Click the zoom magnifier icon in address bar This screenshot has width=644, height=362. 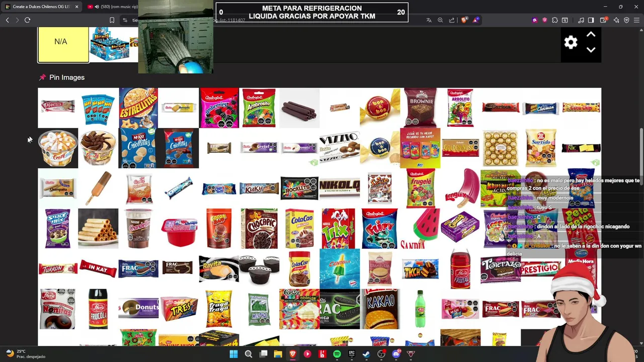440,20
